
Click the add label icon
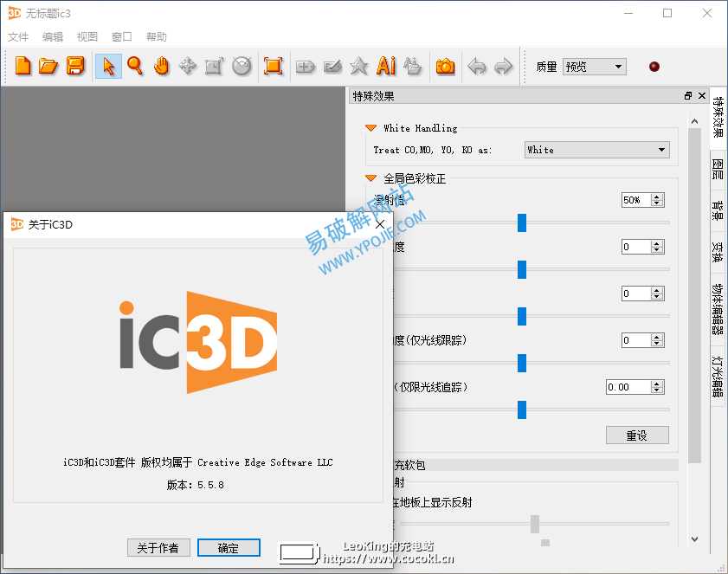coord(306,67)
